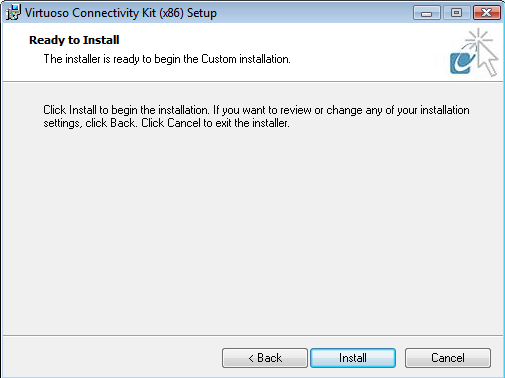Open the installer system menu icon
The image size is (505, 378).
tap(13, 13)
